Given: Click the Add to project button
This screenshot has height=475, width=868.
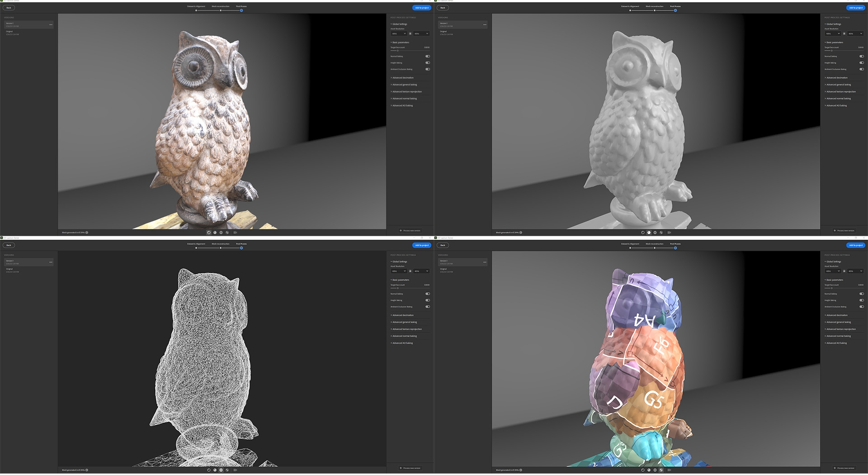Looking at the screenshot, I should [421, 8].
